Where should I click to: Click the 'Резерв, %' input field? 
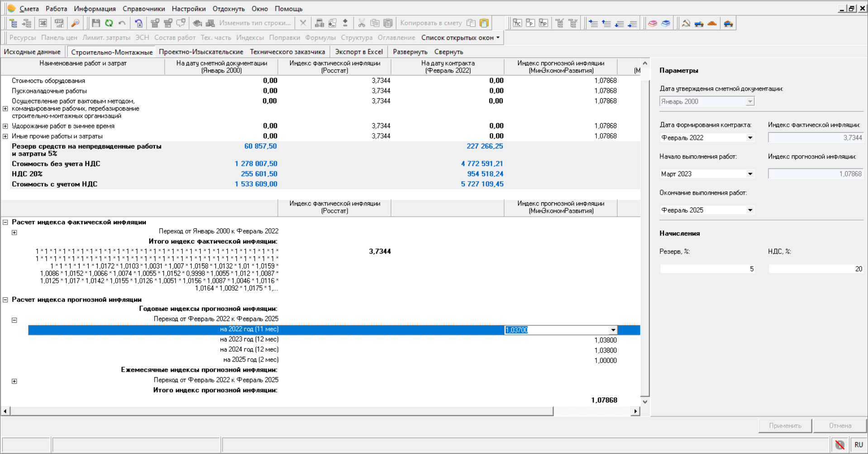click(x=707, y=269)
